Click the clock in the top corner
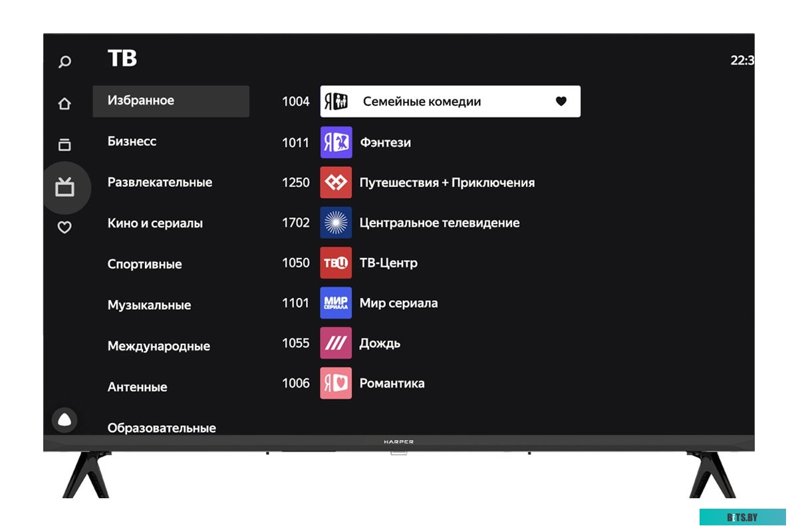Viewport: 798px width, 532px height. tap(742, 61)
